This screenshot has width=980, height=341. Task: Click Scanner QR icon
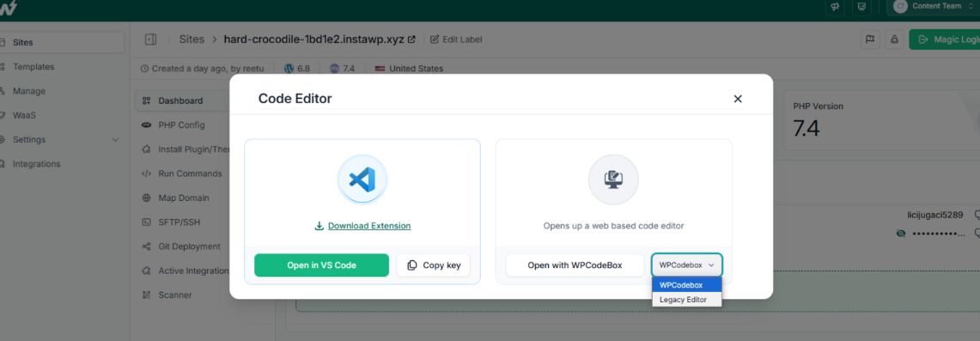(146, 295)
